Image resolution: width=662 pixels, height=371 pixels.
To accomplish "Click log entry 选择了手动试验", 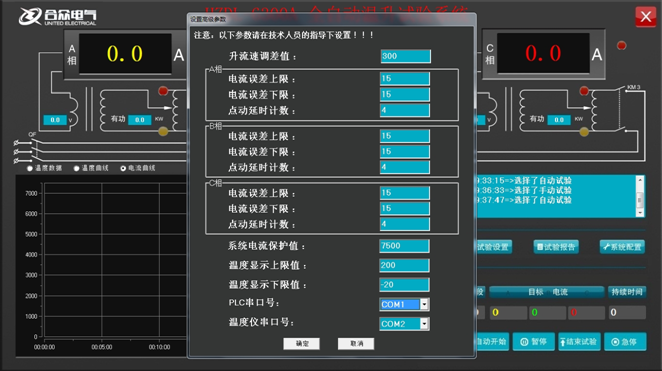I will click(543, 190).
